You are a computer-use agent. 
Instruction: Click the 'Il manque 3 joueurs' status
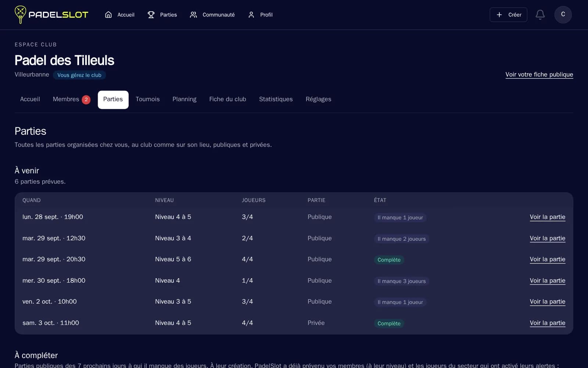[402, 281]
